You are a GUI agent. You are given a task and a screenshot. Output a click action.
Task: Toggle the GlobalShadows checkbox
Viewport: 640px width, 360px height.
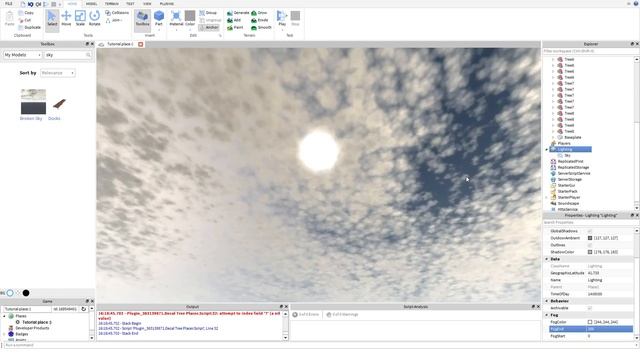pyautogui.click(x=589, y=231)
